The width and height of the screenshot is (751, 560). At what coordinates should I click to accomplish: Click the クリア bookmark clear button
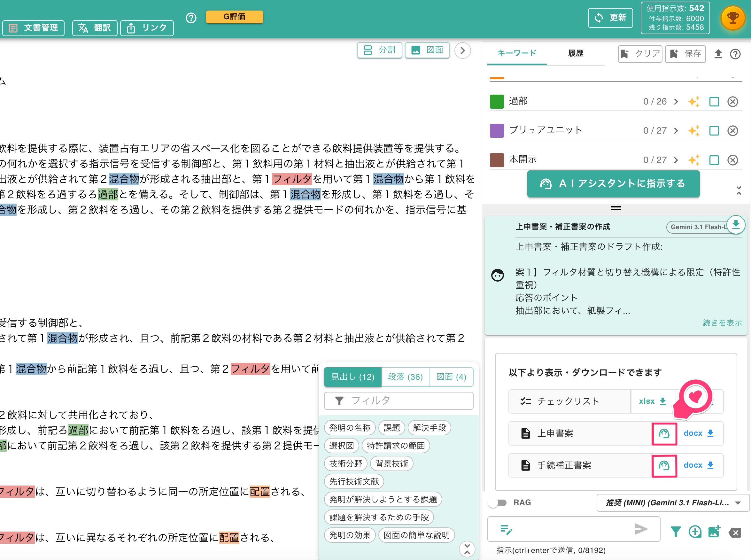(x=640, y=54)
